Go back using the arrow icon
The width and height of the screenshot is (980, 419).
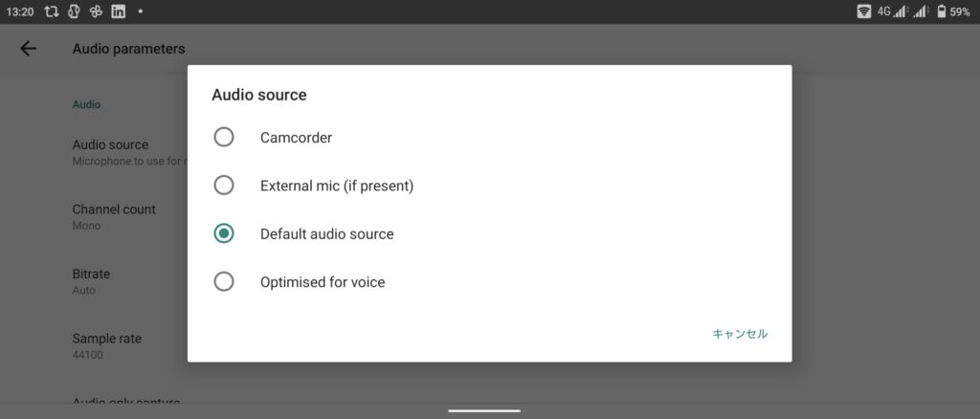tap(28, 49)
